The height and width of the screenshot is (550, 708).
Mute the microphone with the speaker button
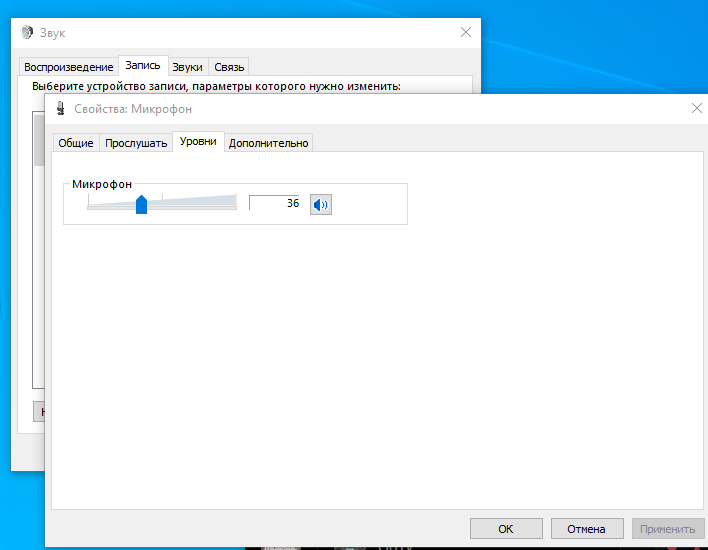tap(321, 205)
